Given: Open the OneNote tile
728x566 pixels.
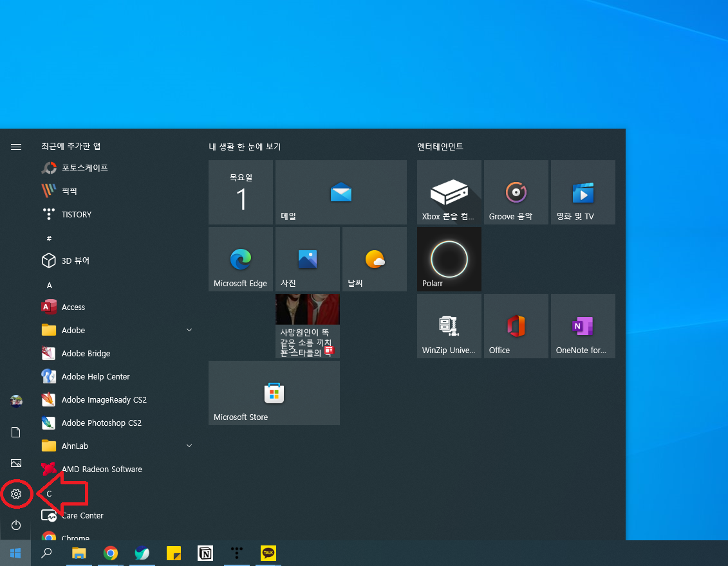Looking at the screenshot, I should (x=583, y=325).
